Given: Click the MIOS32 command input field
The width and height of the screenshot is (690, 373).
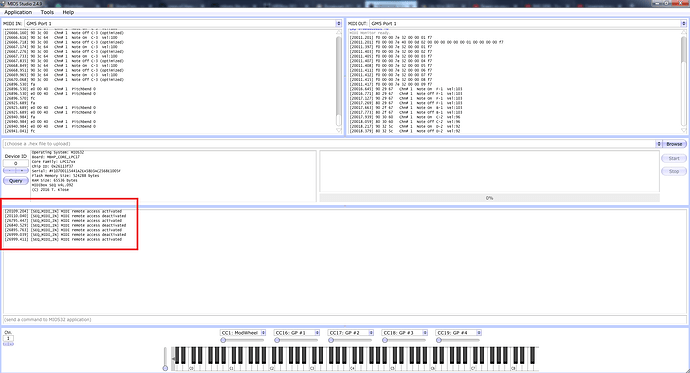Looking at the screenshot, I should 345,319.
